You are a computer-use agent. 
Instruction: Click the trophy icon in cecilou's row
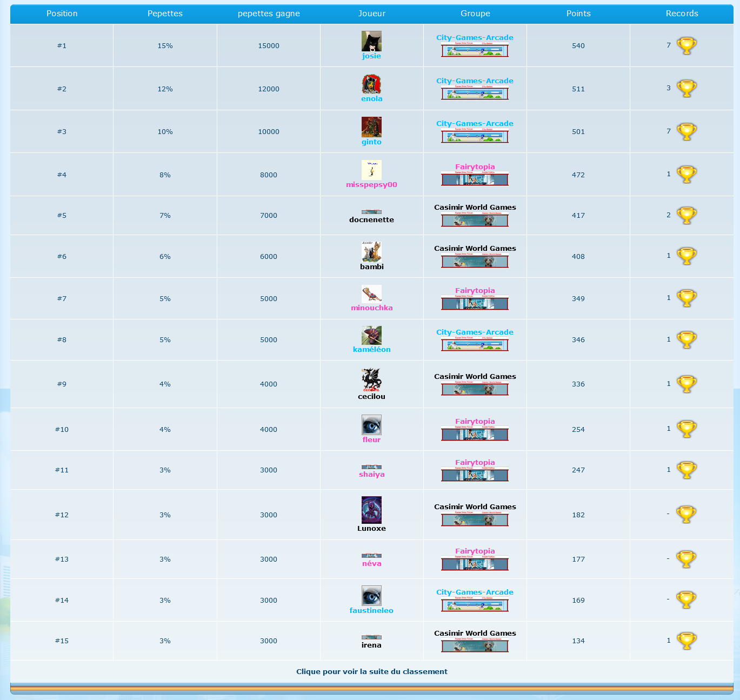click(686, 384)
